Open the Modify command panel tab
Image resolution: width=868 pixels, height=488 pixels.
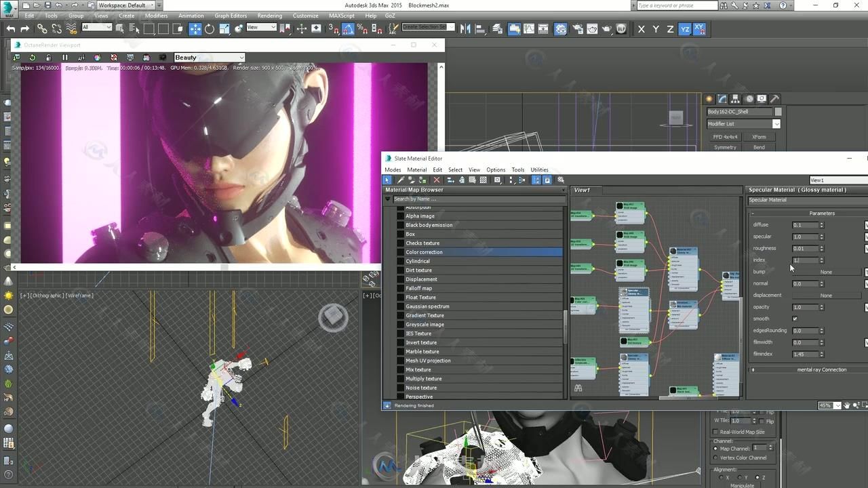[723, 99]
